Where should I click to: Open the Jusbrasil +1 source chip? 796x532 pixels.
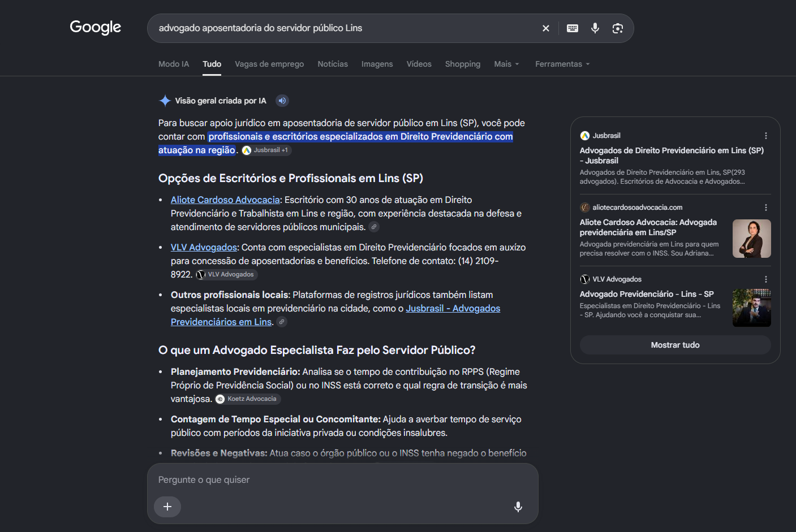tap(266, 150)
